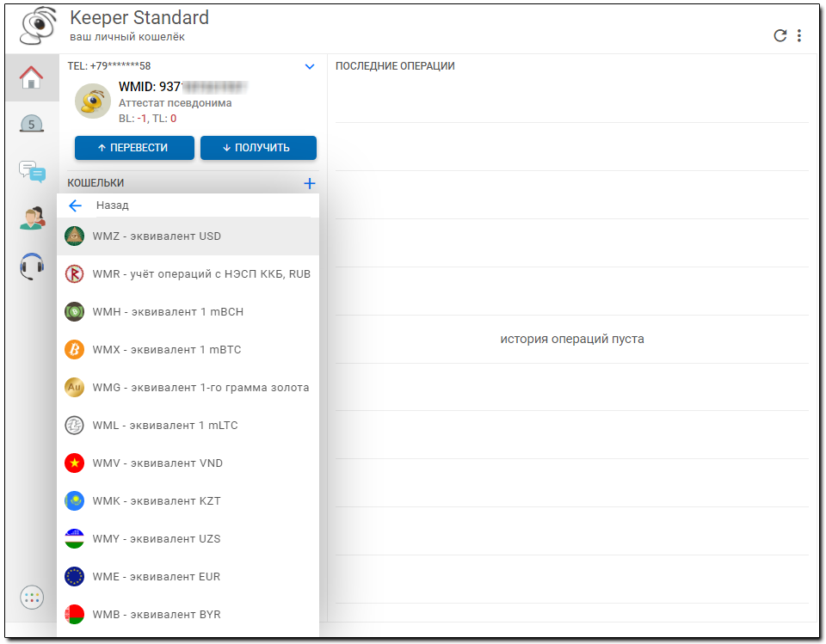
Task: Open the contacts sidebar icon
Action: [32, 218]
